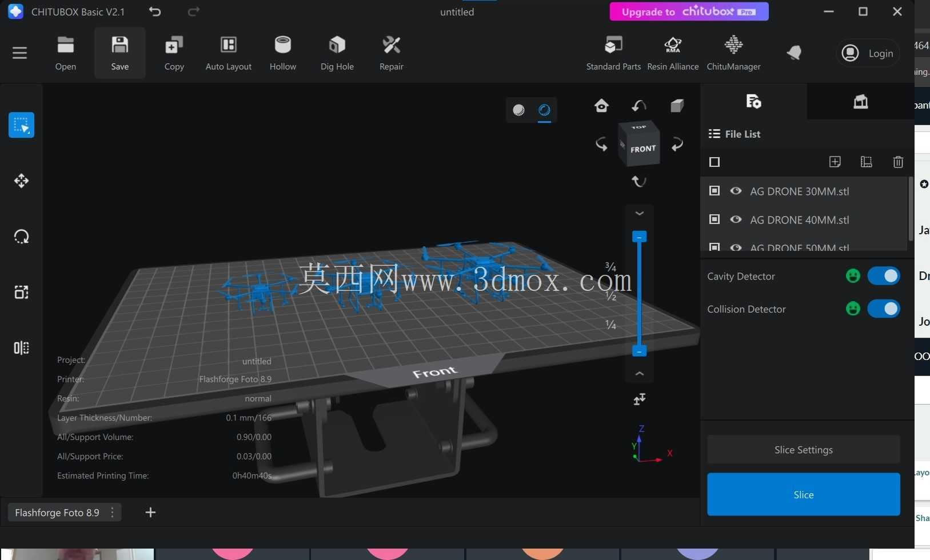Select AG DRONE 40MM.stl file name

pos(800,220)
